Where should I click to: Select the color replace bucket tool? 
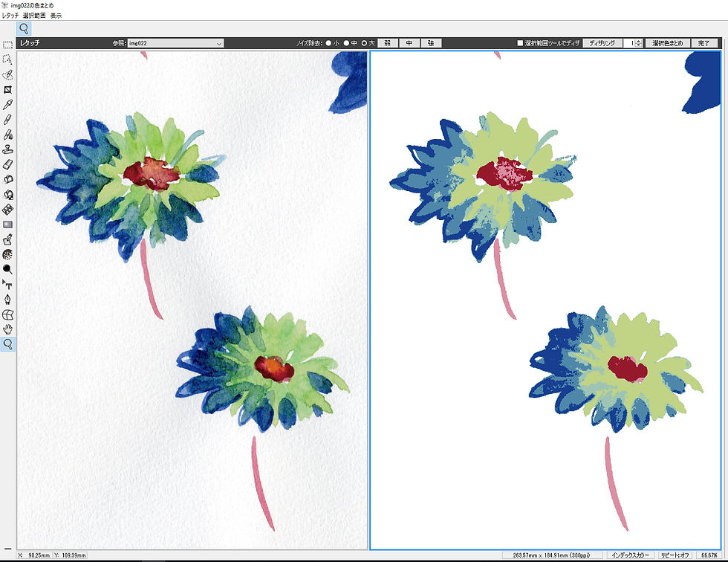click(x=7, y=195)
